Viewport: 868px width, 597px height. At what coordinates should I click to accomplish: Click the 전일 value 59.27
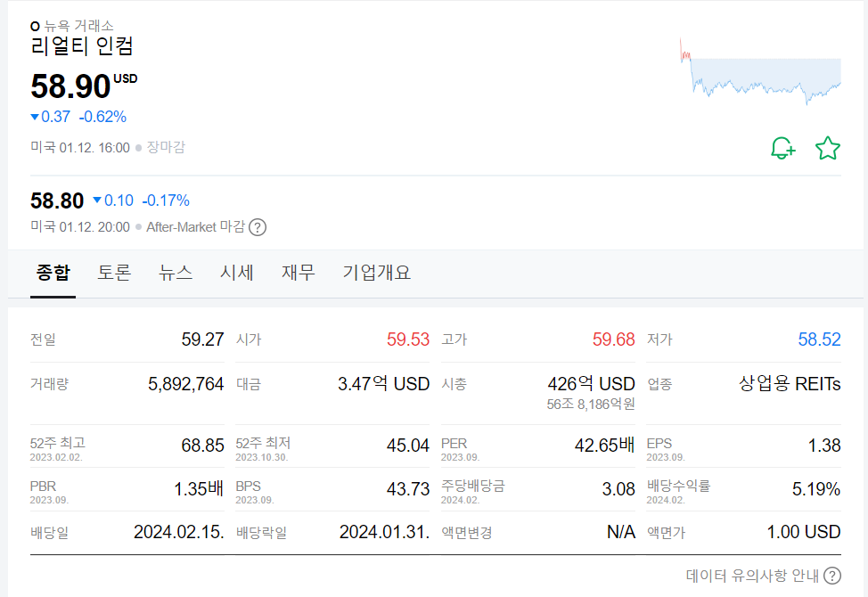point(202,339)
